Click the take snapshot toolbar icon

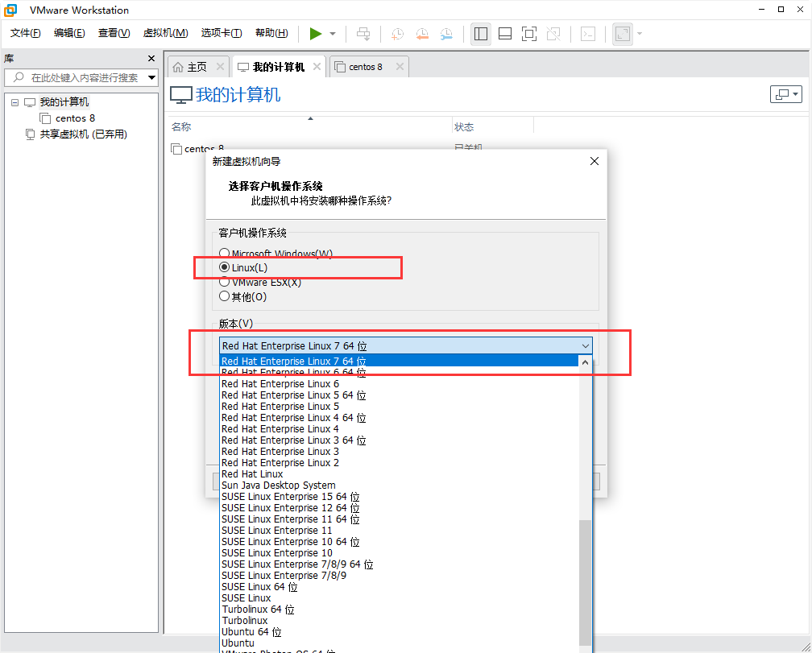[397, 34]
